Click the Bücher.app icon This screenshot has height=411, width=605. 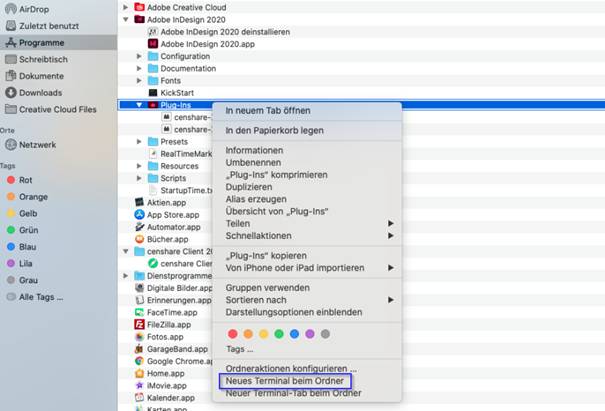pos(139,239)
